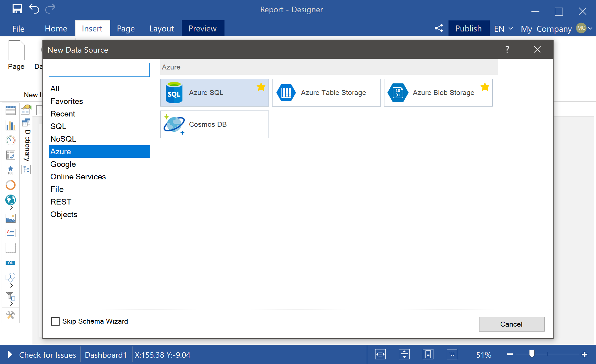This screenshot has width=596, height=364.
Task: Undo the last action
Action: [x=34, y=9]
